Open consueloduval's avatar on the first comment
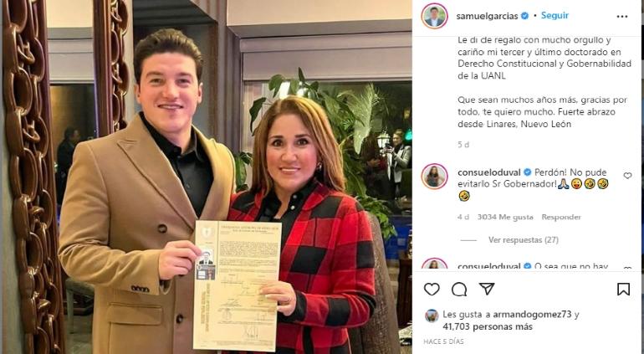644x354 pixels. pos(434,177)
